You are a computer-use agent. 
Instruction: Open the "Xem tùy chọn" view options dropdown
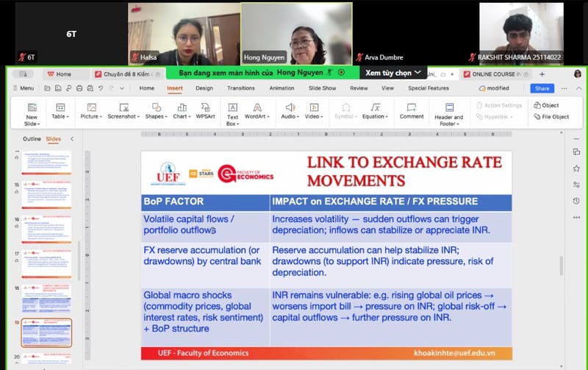click(395, 73)
